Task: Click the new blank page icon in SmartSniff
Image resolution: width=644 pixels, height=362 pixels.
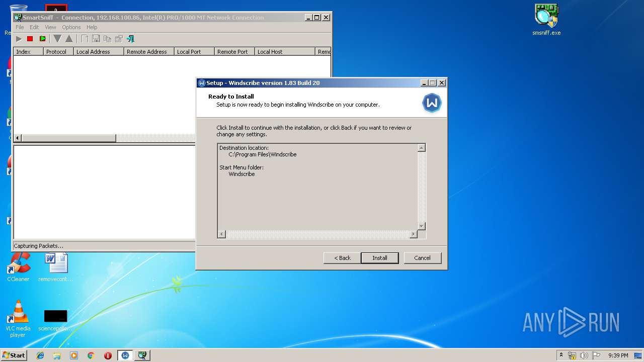Action: click(85, 39)
